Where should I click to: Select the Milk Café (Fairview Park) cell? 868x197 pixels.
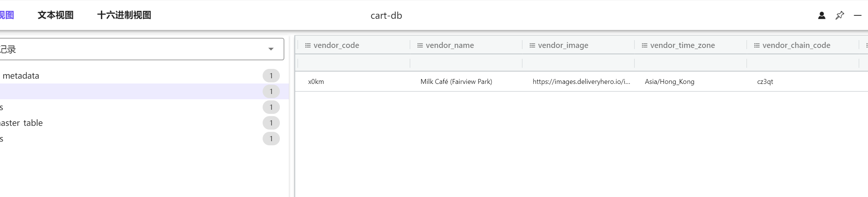pos(456,82)
